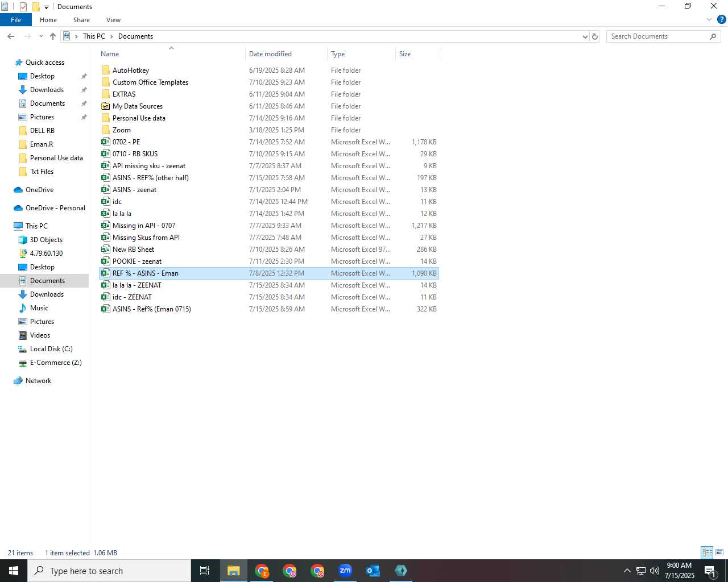The width and height of the screenshot is (728, 582).
Task: Select New RB Sheet file icon
Action: 106,250
